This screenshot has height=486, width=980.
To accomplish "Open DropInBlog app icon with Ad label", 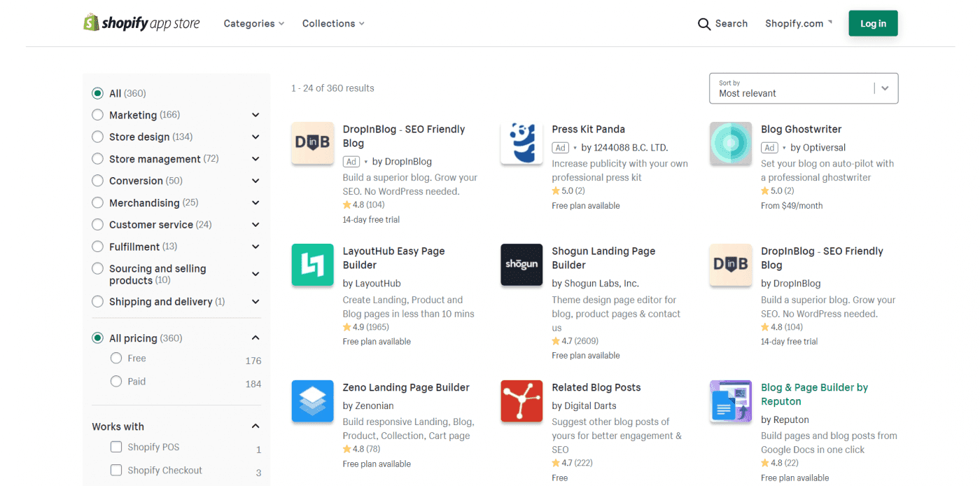I will pyautogui.click(x=312, y=144).
